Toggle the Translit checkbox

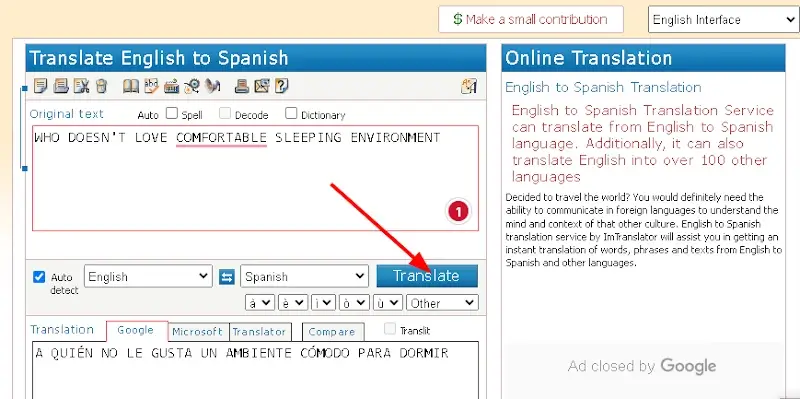(x=390, y=329)
